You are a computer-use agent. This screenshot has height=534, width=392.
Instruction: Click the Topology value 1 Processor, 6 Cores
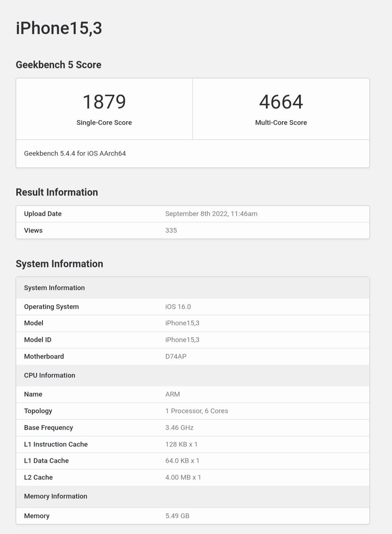[x=196, y=411]
